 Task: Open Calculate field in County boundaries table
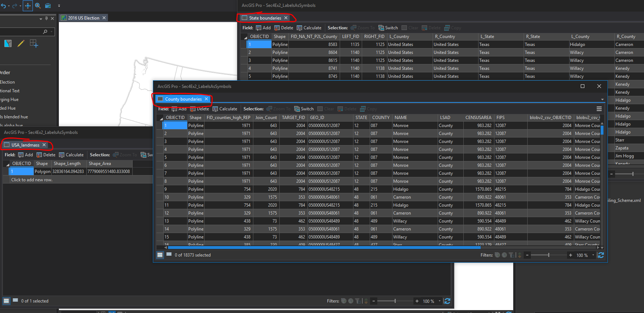(x=225, y=109)
